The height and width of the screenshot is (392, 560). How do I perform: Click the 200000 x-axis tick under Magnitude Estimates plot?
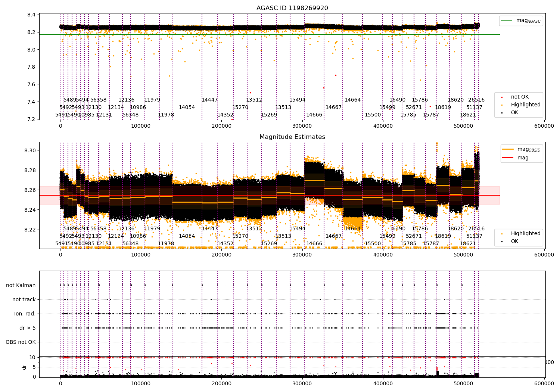tap(222, 255)
